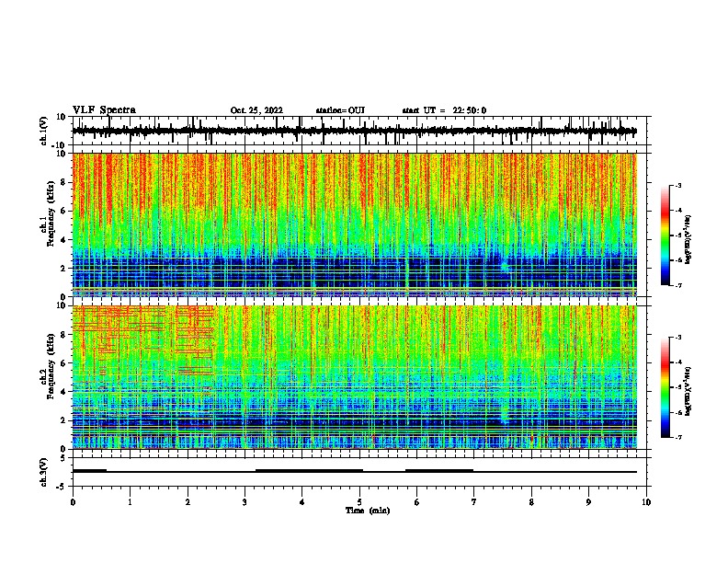Click the 'Time (min)' axis label
This screenshot has height=563, width=728.
point(368,511)
